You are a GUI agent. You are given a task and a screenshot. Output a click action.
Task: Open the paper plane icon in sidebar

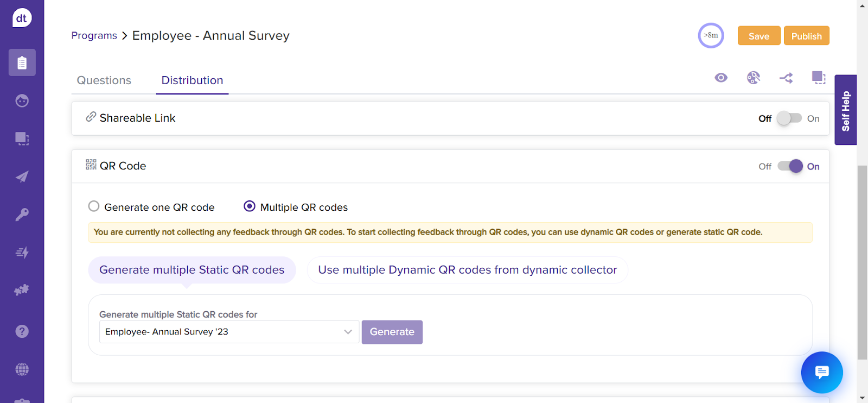click(x=22, y=177)
